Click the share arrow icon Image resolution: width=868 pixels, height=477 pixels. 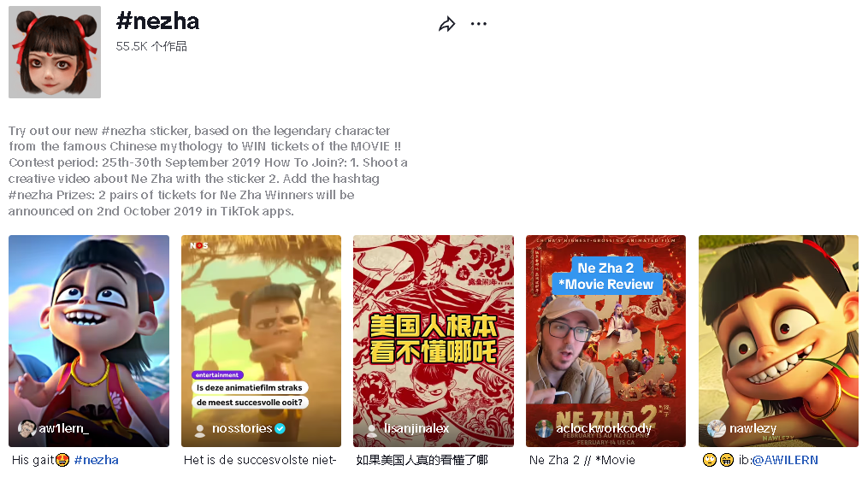coord(446,24)
